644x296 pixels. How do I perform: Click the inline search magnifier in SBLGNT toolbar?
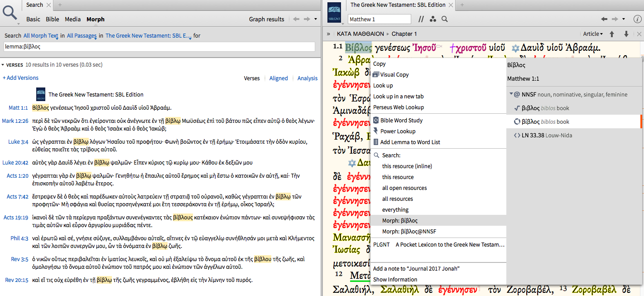point(445,19)
